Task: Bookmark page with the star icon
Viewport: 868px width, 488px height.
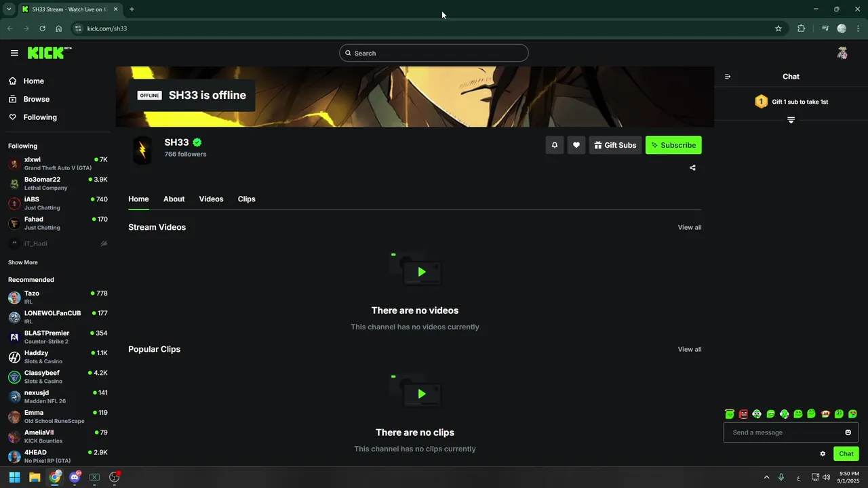Action: pos(778,28)
